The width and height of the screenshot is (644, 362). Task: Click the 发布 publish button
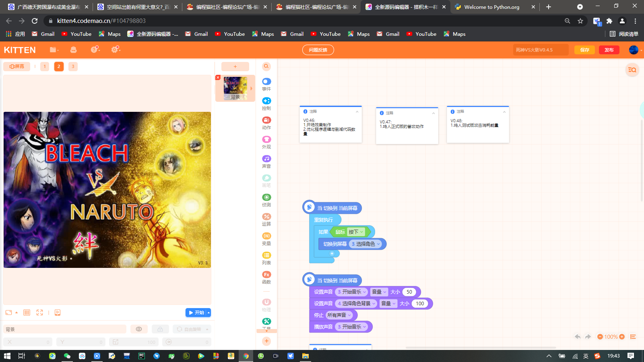(609, 50)
